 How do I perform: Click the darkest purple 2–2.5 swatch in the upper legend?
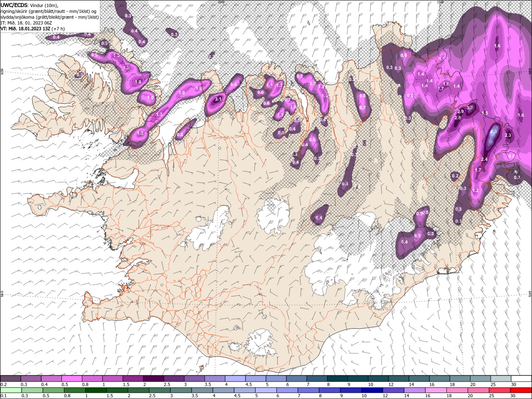pos(153,379)
